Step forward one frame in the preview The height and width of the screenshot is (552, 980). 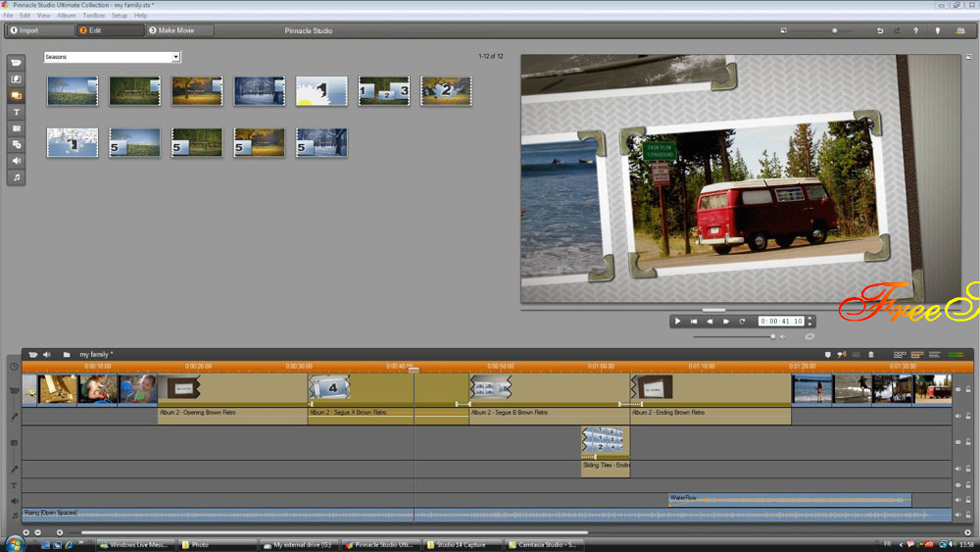point(726,322)
